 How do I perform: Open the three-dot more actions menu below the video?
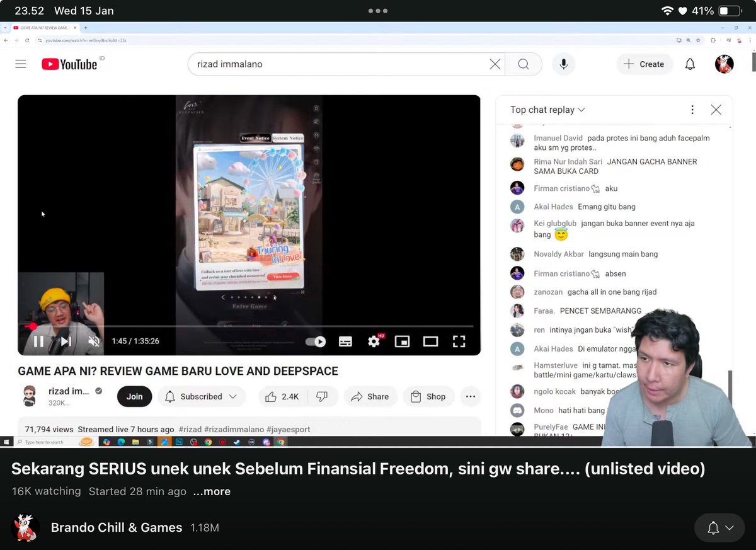(471, 396)
